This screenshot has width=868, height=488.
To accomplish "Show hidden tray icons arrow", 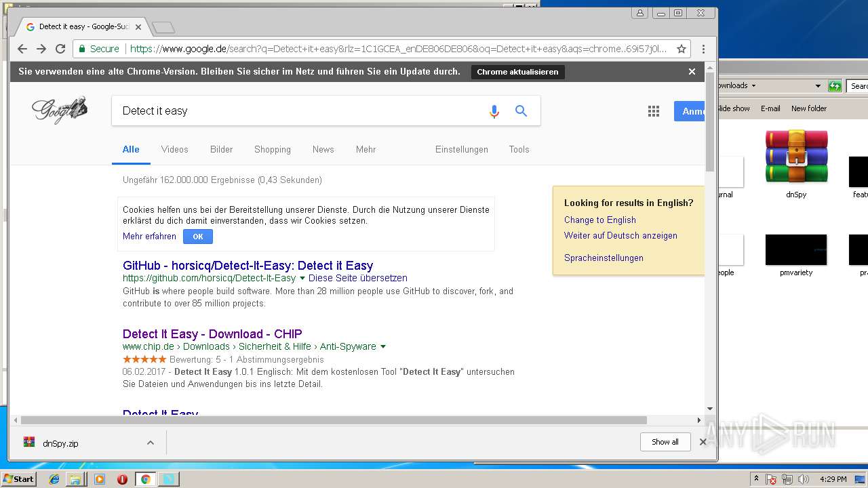I will pyautogui.click(x=756, y=479).
